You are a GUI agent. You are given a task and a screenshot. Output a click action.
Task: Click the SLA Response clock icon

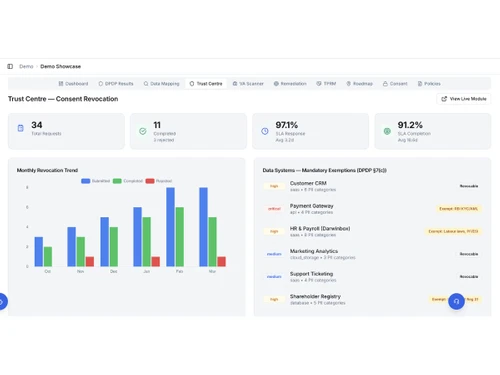point(265,131)
